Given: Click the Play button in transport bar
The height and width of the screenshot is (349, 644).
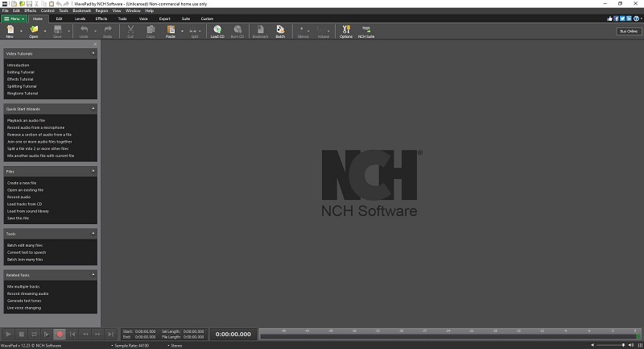Looking at the screenshot, I should point(8,334).
